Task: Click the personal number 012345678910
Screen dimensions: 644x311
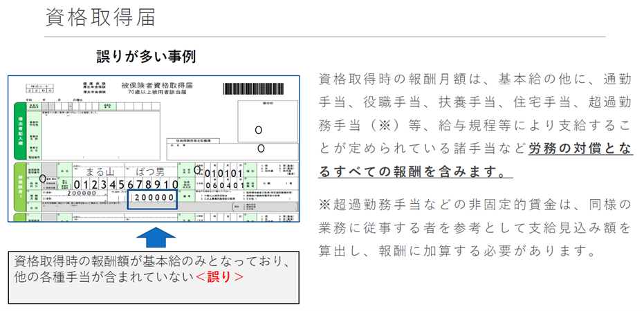Action: 126,185
